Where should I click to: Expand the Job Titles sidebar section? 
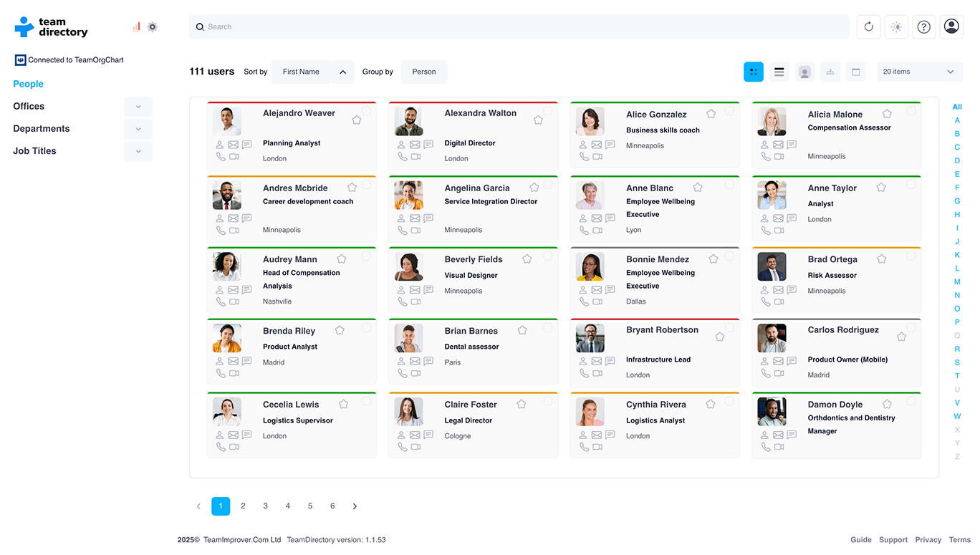[138, 151]
